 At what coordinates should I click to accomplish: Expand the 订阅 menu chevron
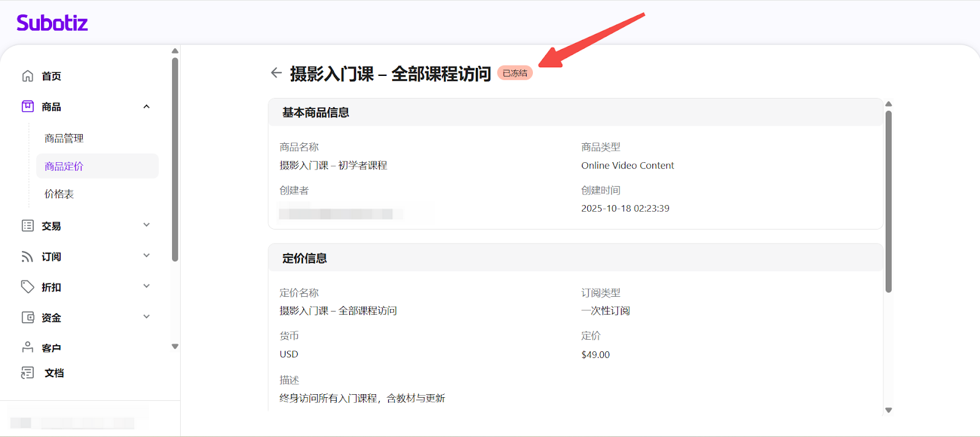coord(146,256)
